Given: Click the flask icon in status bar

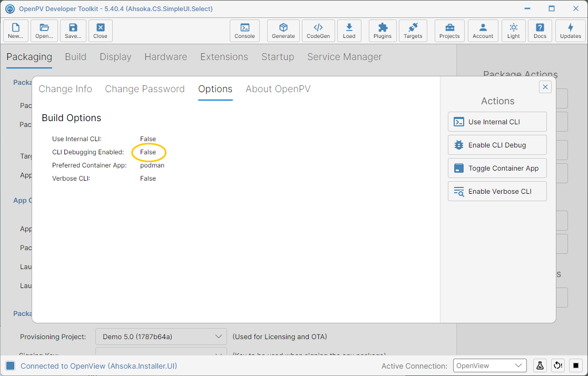Looking at the screenshot, I should click(540, 365).
